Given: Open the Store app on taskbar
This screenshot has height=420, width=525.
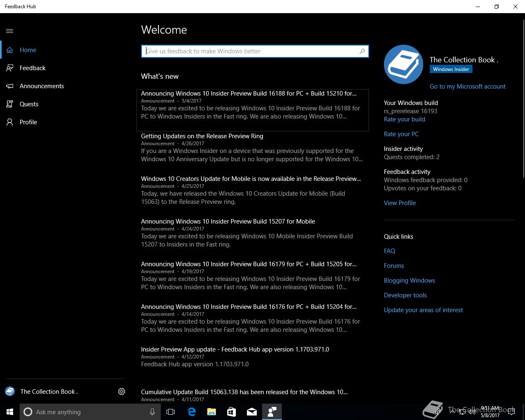Looking at the screenshot, I should coord(231,412).
